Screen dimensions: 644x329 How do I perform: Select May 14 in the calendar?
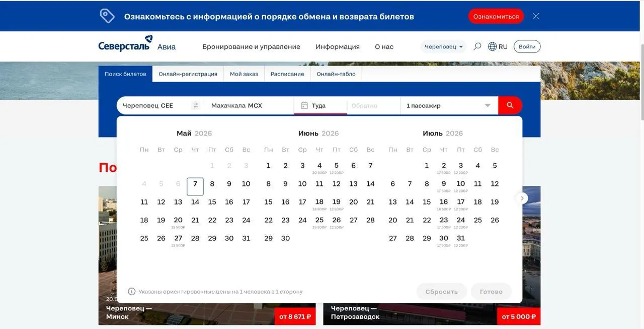(x=195, y=202)
